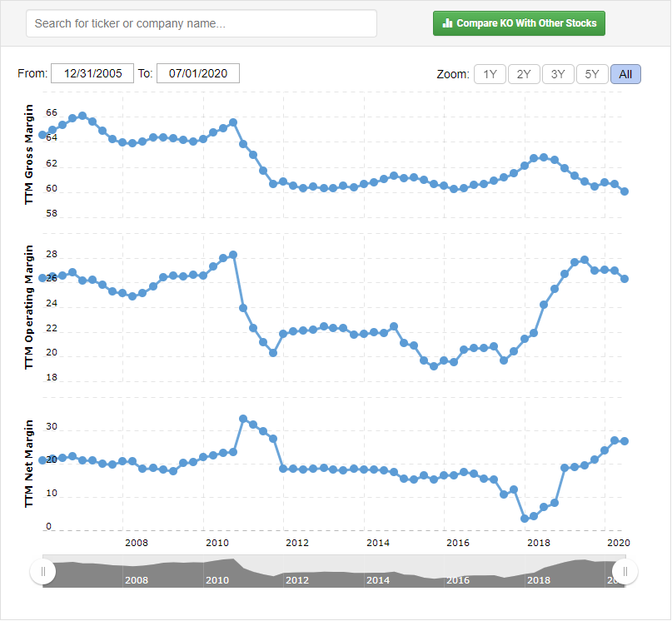Click the left range slider handle

[42, 572]
